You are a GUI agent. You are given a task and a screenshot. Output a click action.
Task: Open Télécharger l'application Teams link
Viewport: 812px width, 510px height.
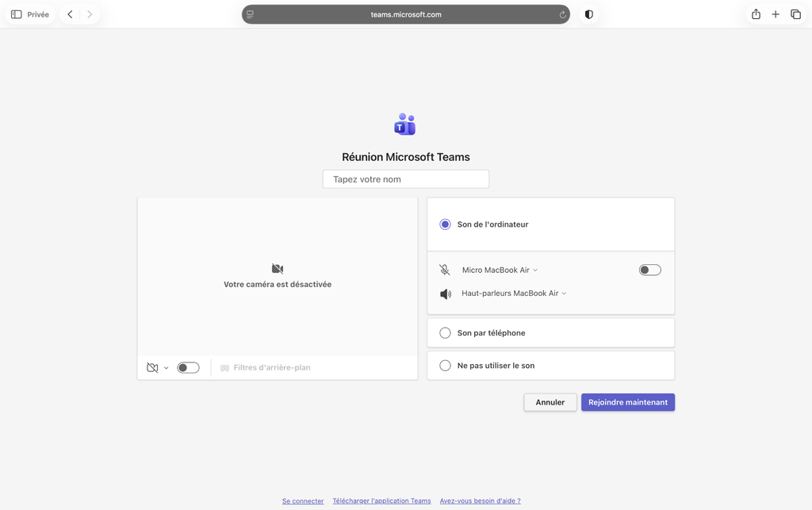[x=381, y=500]
